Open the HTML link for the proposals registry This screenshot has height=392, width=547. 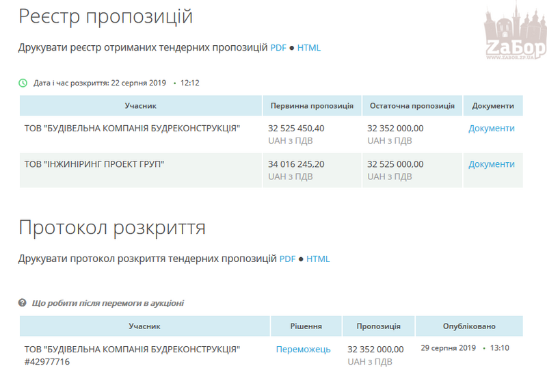(x=308, y=48)
